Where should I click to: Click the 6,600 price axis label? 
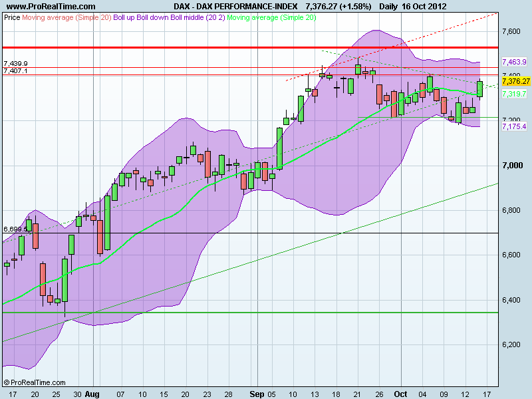[x=511, y=255]
